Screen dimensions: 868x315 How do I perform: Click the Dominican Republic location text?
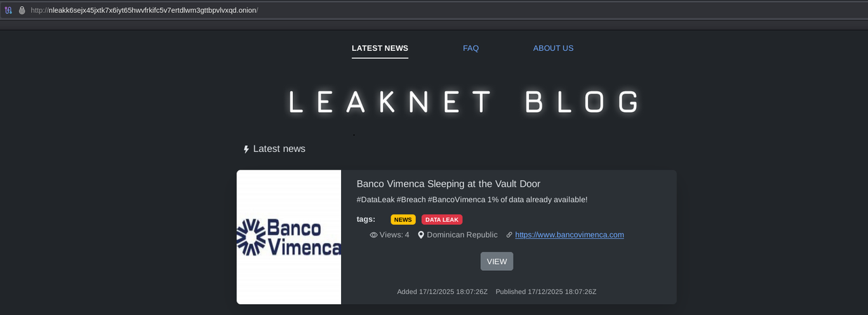(x=462, y=235)
